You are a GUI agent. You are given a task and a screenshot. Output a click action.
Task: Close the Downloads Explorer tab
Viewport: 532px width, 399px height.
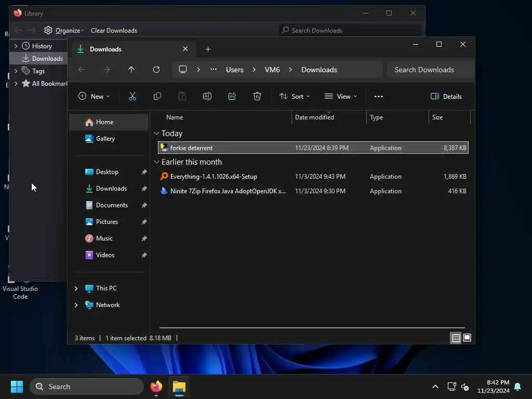click(185, 49)
